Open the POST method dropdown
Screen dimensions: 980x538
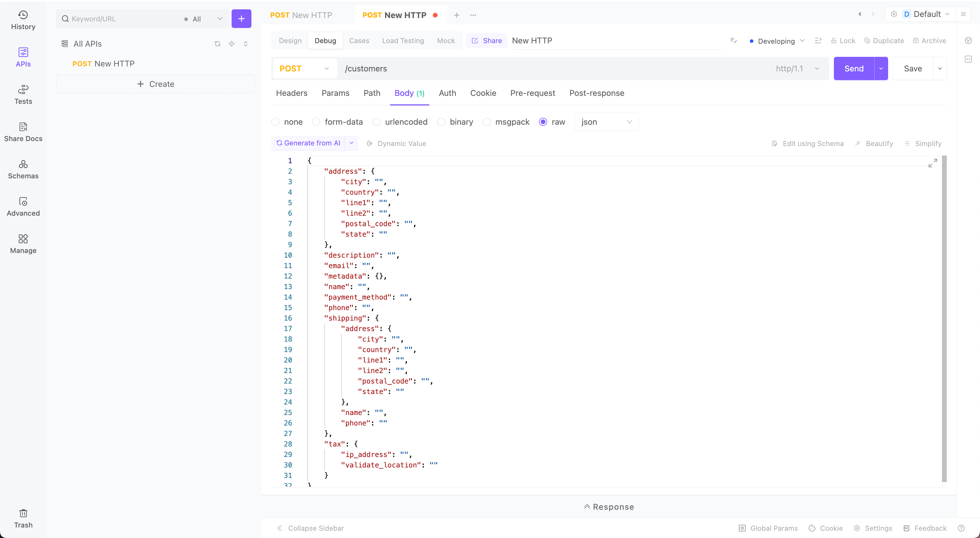[304, 68]
